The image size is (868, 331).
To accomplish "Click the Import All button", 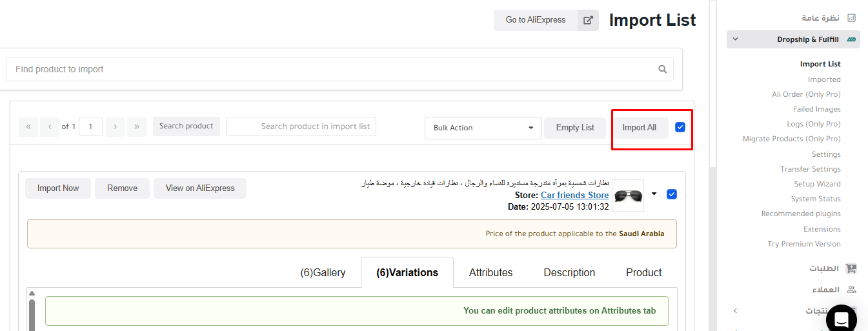I will [x=640, y=128].
